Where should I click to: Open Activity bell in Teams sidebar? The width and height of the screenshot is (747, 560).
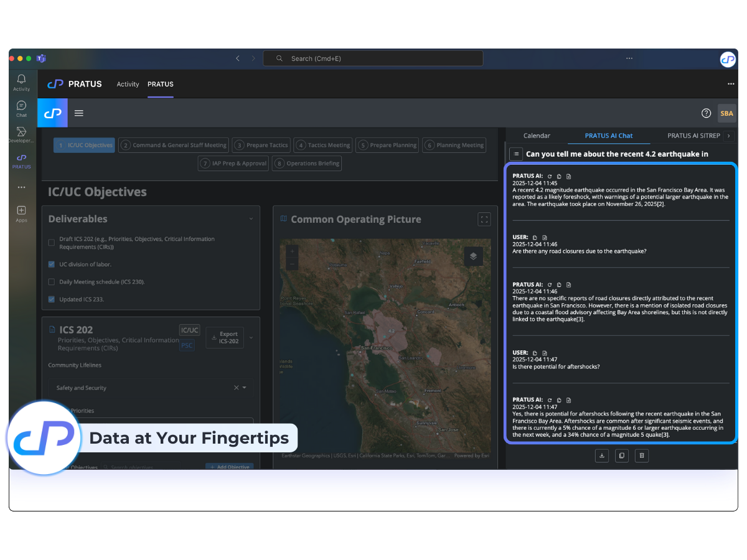pyautogui.click(x=22, y=82)
